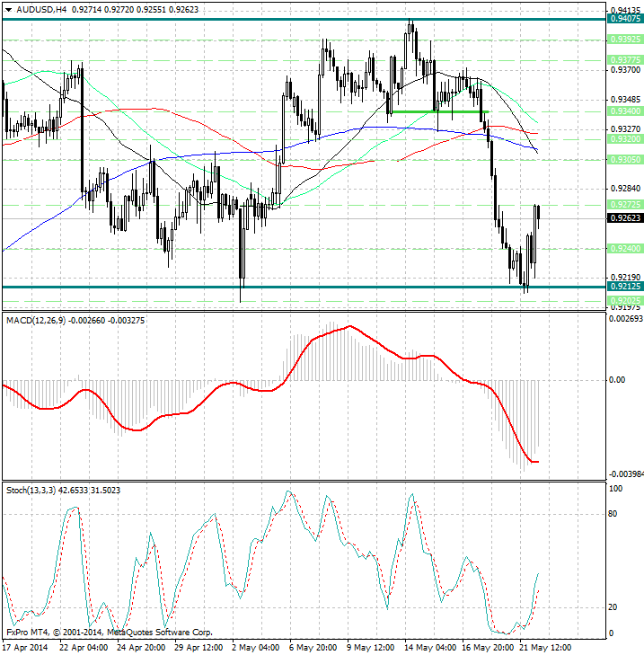The image size is (644, 655).
Task: Click the 9 May 12:00 time label
Action: [370, 648]
